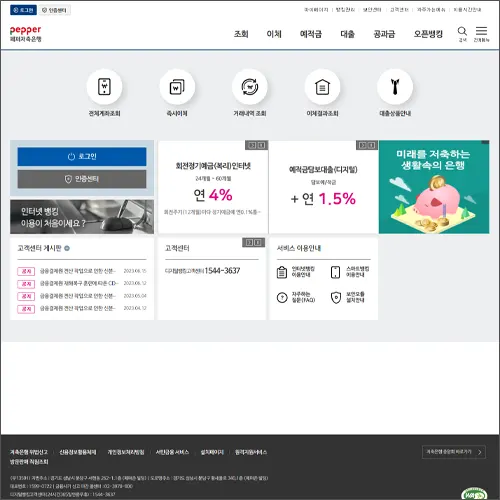
Task: Open 저축은행 위법신고 footer link
Action: coord(29,452)
